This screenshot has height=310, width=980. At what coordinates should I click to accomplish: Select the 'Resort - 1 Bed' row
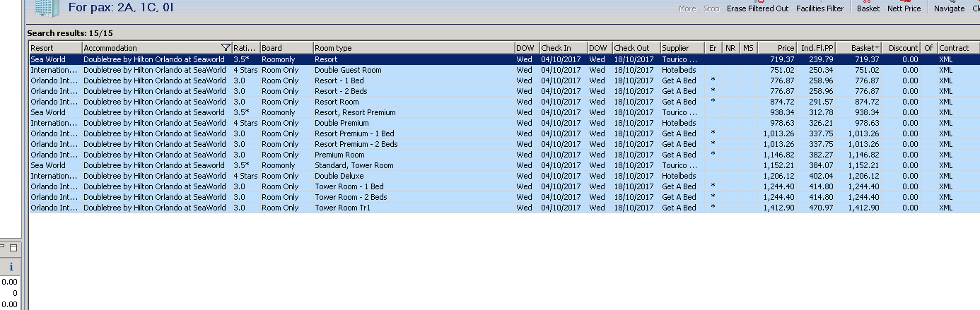[504, 81]
